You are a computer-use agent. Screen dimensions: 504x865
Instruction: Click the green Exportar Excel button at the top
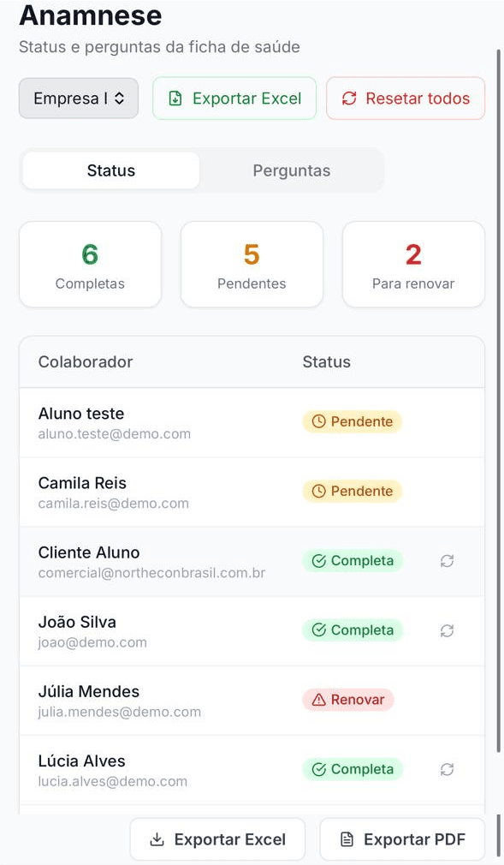pyautogui.click(x=234, y=98)
